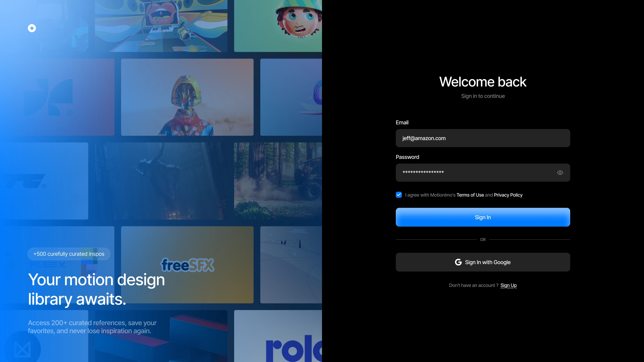The image size is (644, 362).
Task: Click 'Your motion design library awaits.' headline
Action: (x=96, y=289)
